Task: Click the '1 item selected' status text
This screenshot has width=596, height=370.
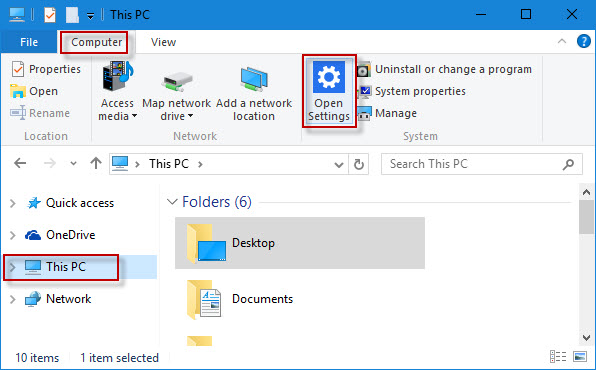Action: point(119,358)
